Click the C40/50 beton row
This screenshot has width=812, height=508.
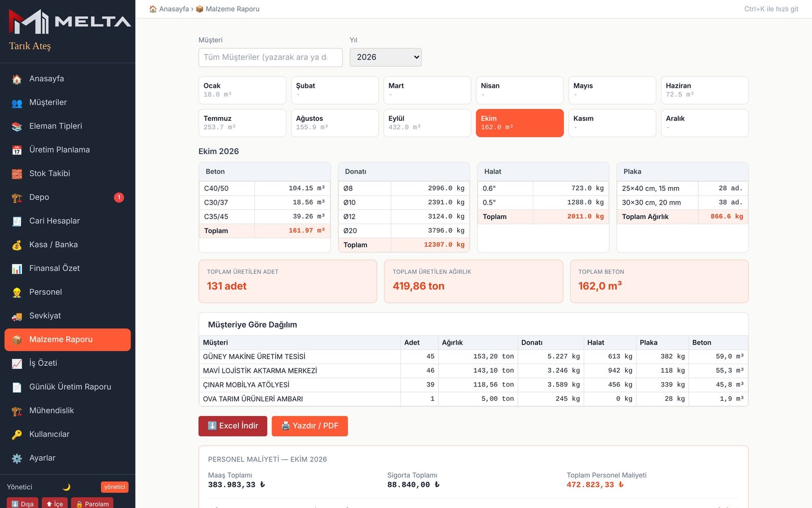click(x=264, y=188)
